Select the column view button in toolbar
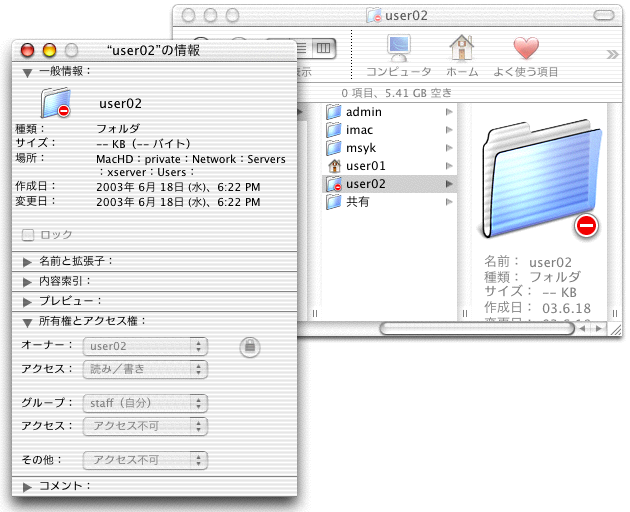Viewport: 630px width, 512px height. click(x=322, y=47)
